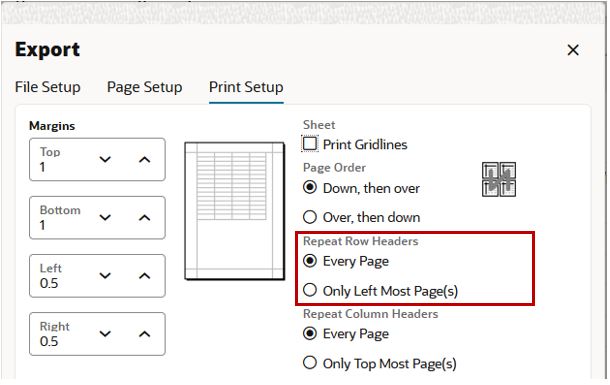The image size is (610, 385).
Task: Click the Repeat Column Headers label
Action: click(x=371, y=314)
